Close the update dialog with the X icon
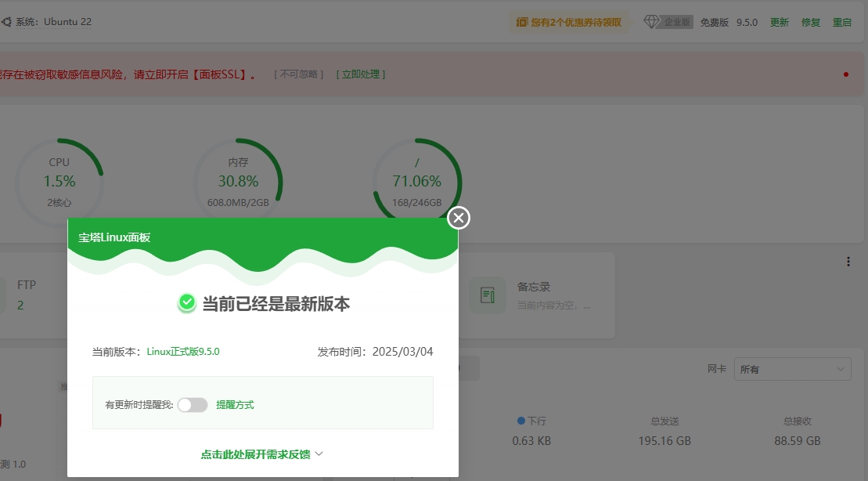868x481 pixels. pyautogui.click(x=459, y=218)
